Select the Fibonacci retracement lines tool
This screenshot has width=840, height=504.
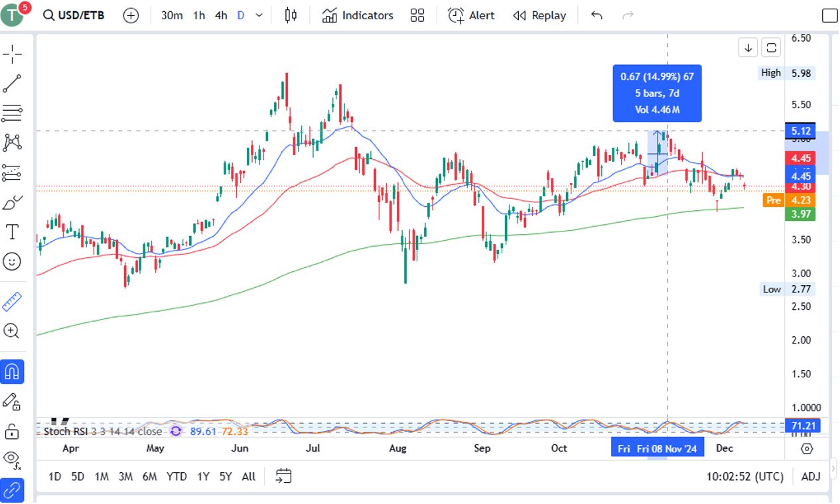point(12,113)
